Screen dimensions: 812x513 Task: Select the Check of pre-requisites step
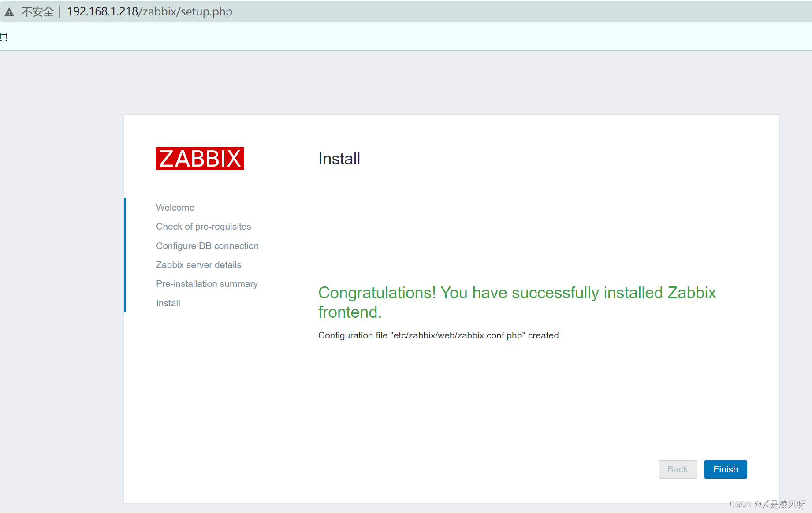pos(204,227)
